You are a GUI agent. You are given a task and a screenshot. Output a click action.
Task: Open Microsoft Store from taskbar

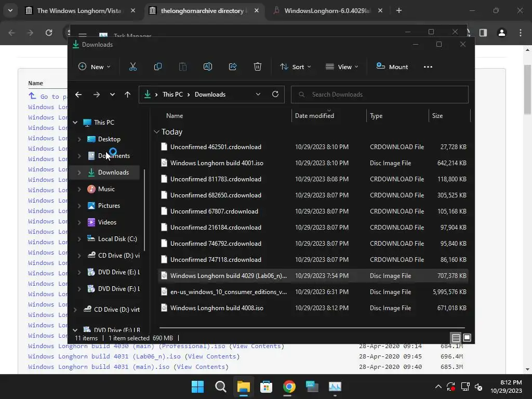(x=267, y=387)
